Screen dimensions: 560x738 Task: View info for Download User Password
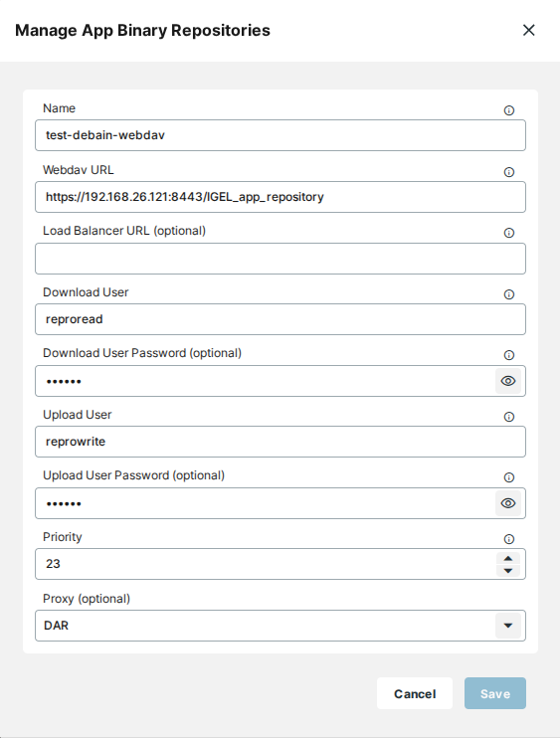click(508, 355)
